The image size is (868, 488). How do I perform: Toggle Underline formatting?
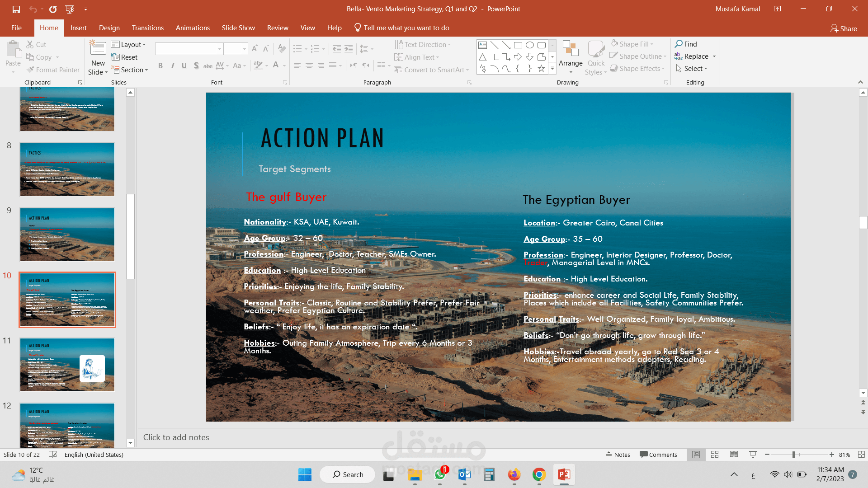(184, 66)
